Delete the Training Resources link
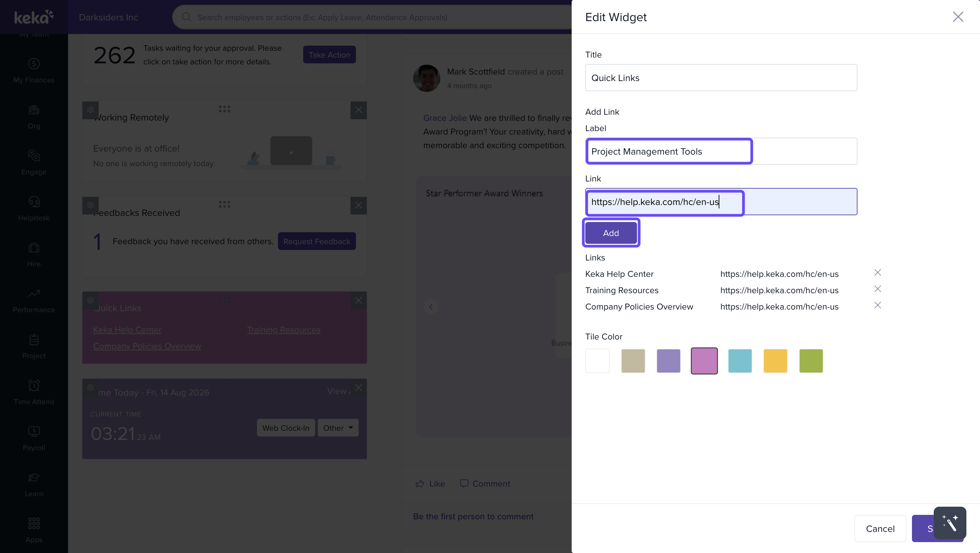Viewport: 980px width, 553px height. click(x=877, y=289)
